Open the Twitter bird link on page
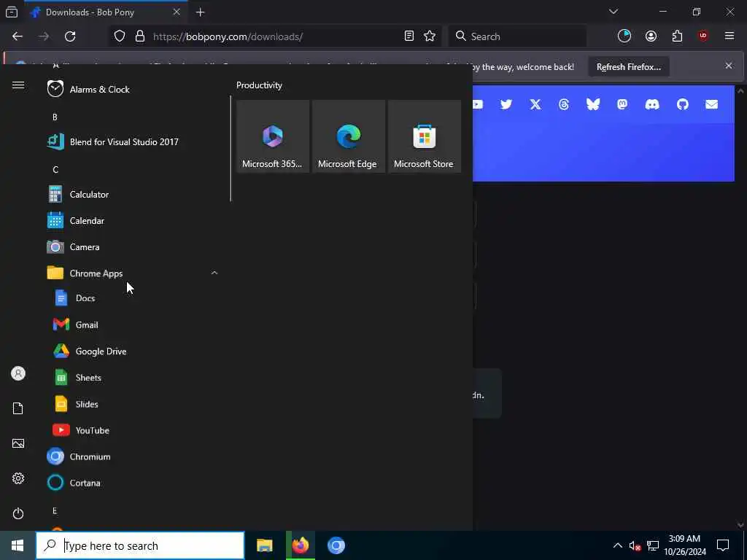Screen dimensions: 747x560 (x=506, y=104)
